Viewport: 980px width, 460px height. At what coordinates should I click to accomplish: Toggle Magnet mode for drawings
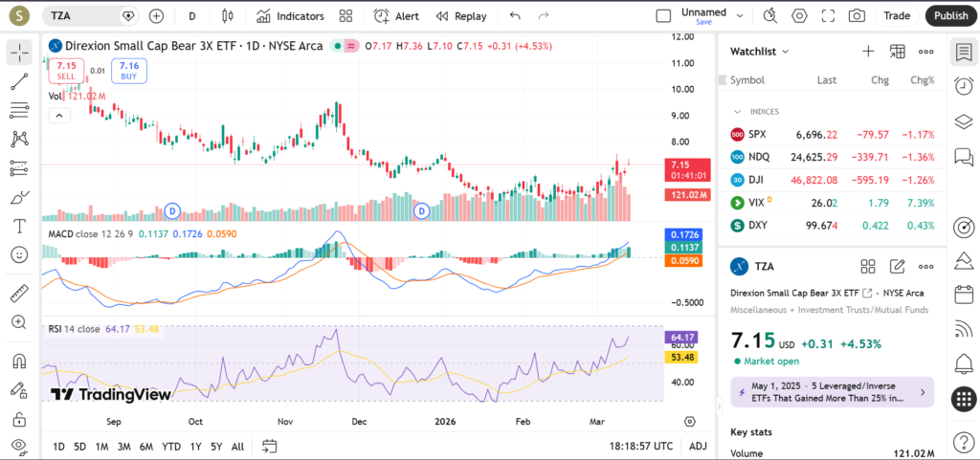tap(19, 361)
